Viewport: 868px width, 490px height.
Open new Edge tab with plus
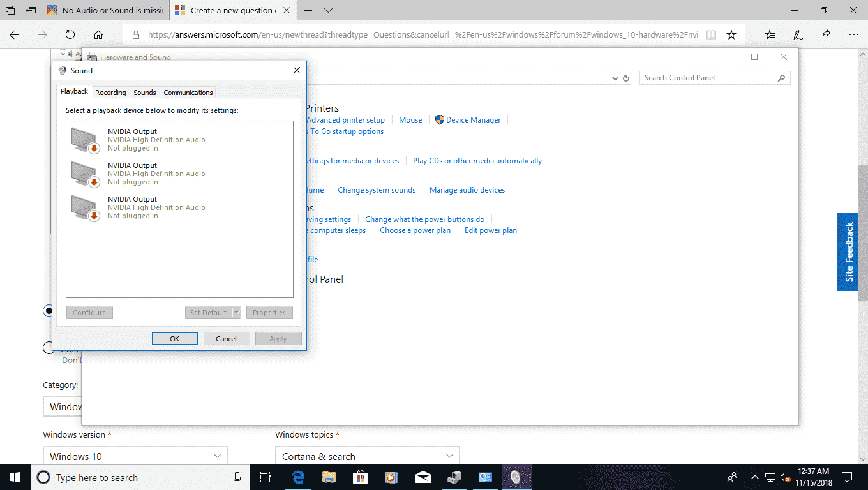pos(308,10)
